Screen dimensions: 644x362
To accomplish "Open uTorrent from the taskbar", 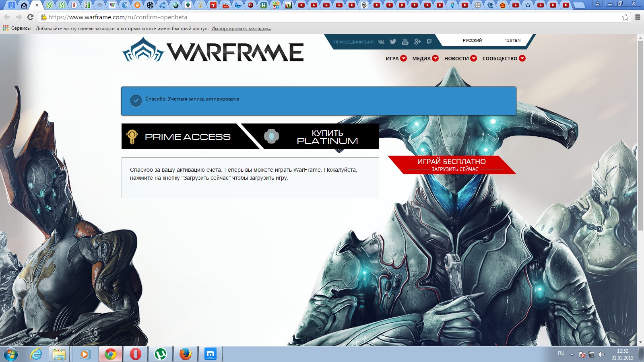I will pos(161,354).
